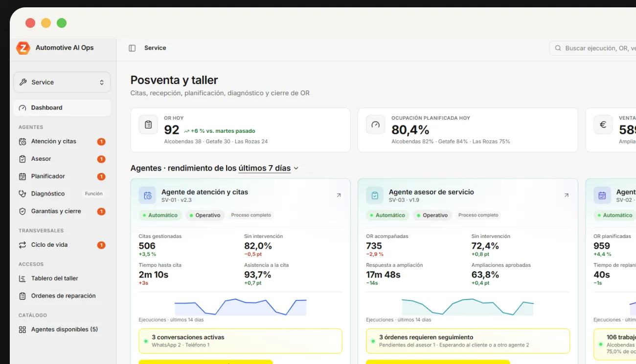
Task: Click the Agente asesor executions sparkline chart
Action: coord(468,307)
